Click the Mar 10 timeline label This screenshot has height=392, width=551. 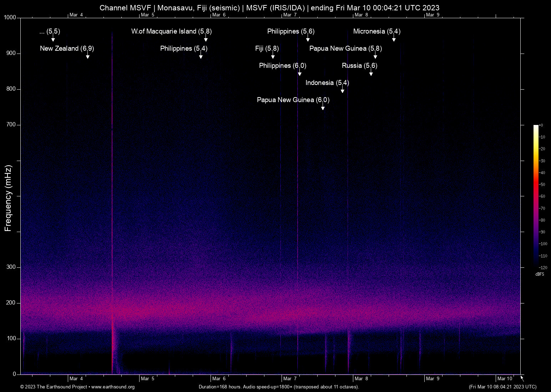click(505, 378)
